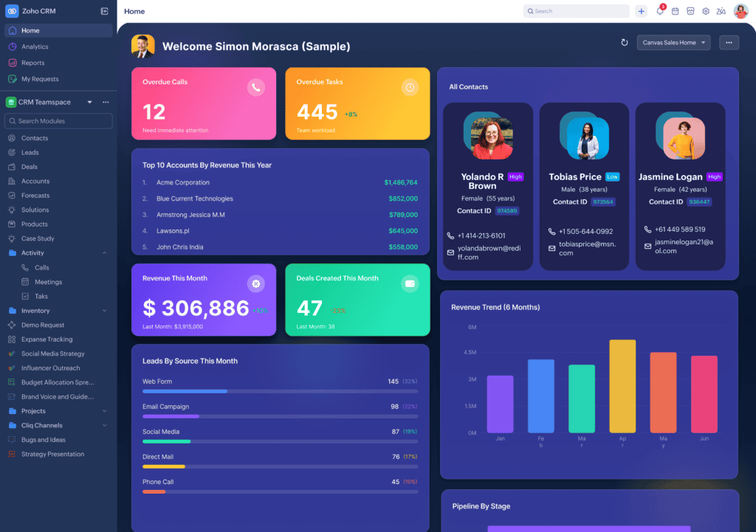Open the Leads module

tap(30, 153)
